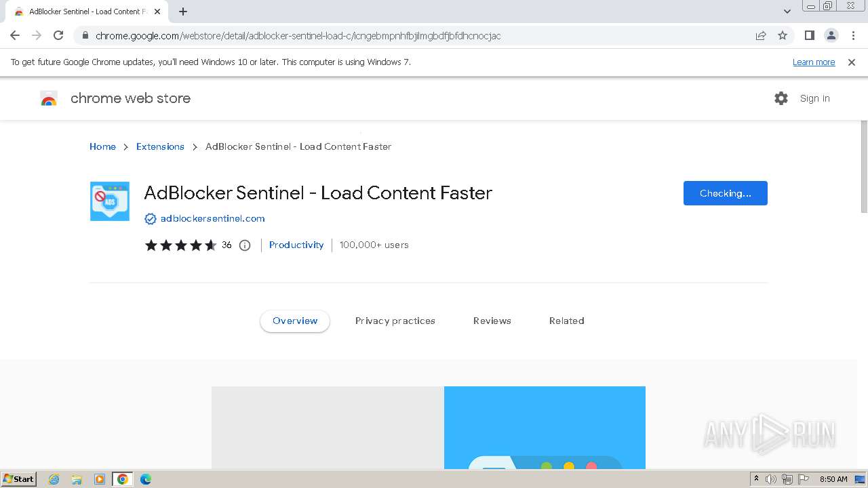The width and height of the screenshot is (868, 488).
Task: Dismiss the Chrome update notification bar
Action: 852,62
